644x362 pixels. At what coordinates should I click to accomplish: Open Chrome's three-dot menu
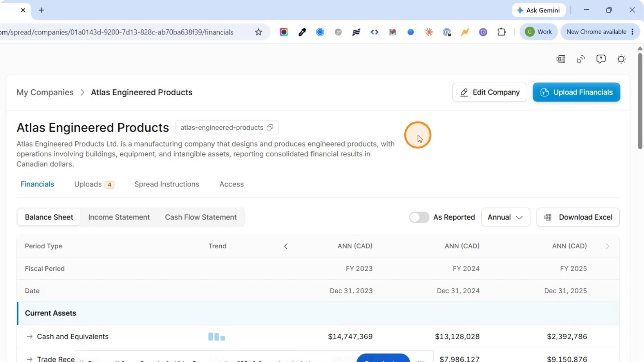click(x=633, y=32)
